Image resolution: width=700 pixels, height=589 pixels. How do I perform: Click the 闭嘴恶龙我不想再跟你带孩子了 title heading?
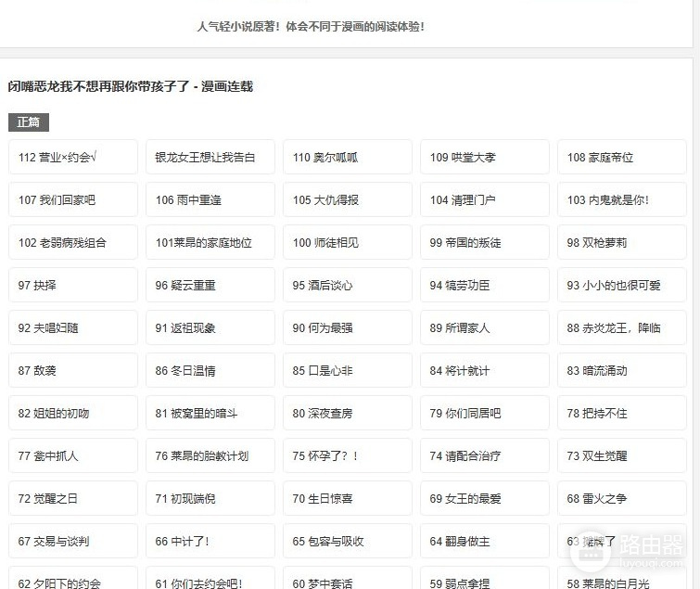pos(131,86)
